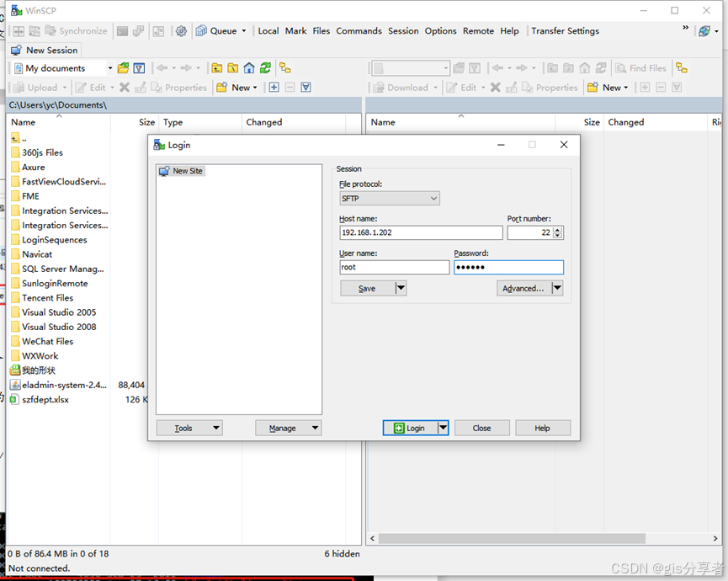Image resolution: width=728 pixels, height=581 pixels.
Task: Select the Tencent Files folder
Action: click(47, 298)
